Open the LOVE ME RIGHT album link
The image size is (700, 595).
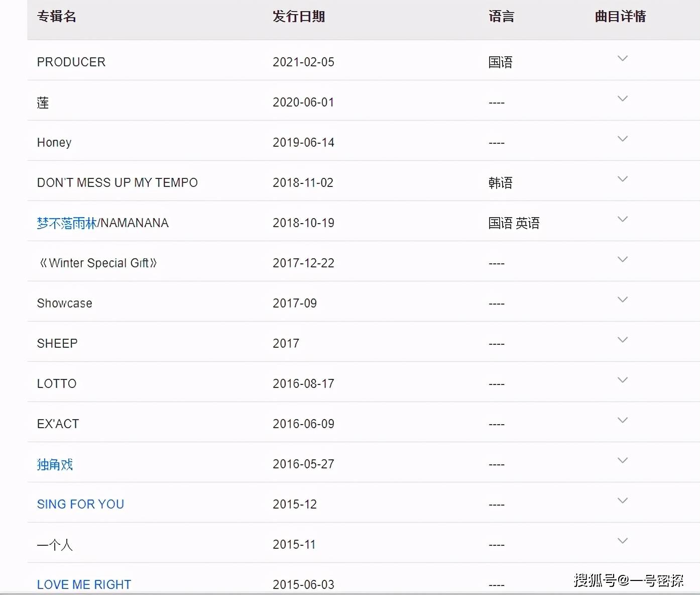pyautogui.click(x=84, y=584)
